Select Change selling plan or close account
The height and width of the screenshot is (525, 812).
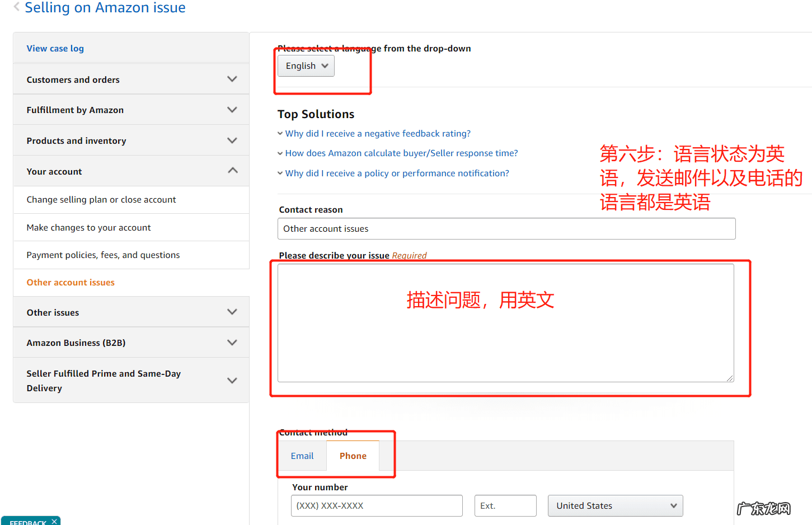pyautogui.click(x=101, y=200)
